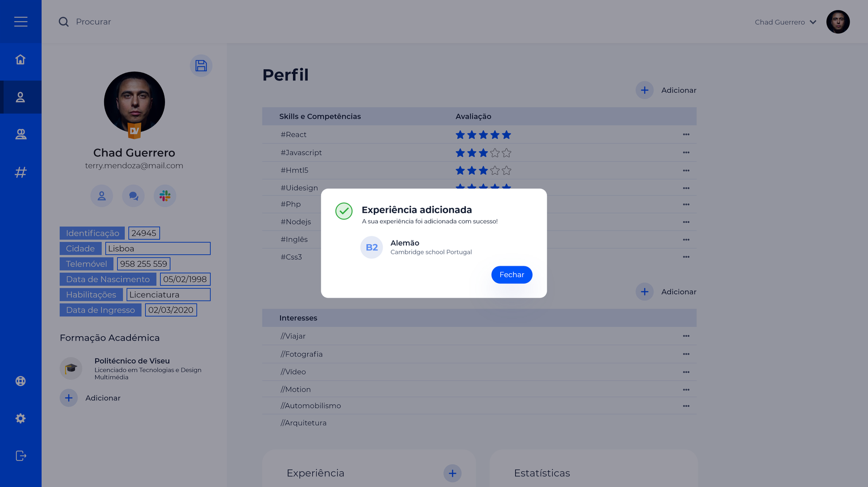Open the hashtag skills sidebar icon
The width and height of the screenshot is (868, 487).
(x=21, y=172)
